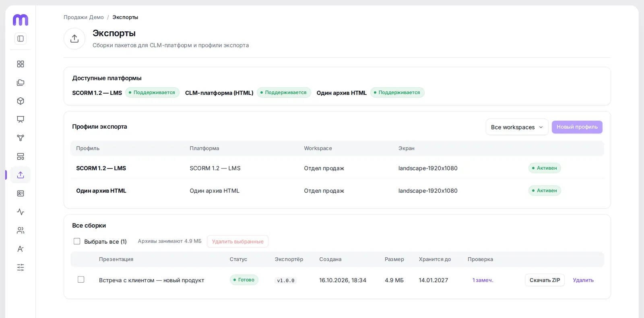Check the 'Выбрать все (1)' checkbox
Screen dimensions: 644x318
77,241
